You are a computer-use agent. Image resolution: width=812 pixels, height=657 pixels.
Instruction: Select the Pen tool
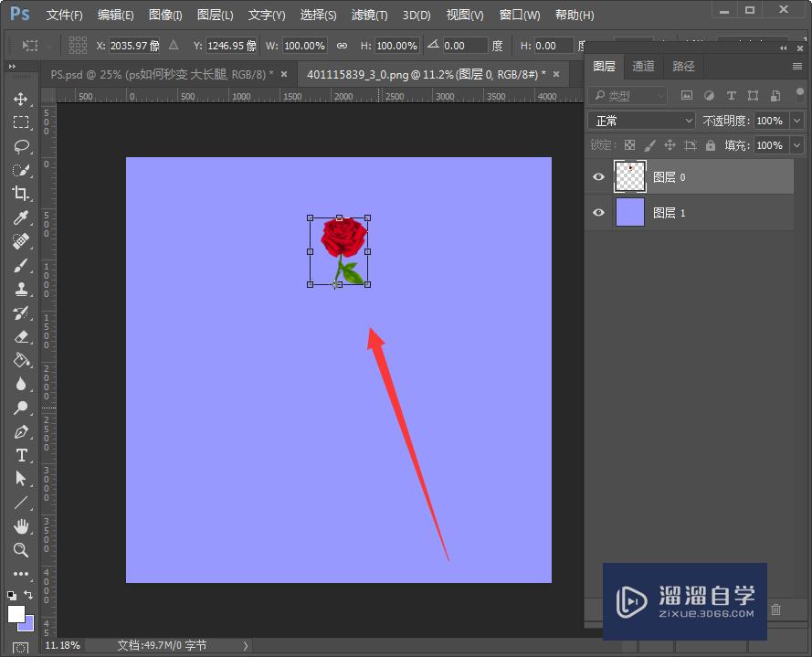point(21,431)
